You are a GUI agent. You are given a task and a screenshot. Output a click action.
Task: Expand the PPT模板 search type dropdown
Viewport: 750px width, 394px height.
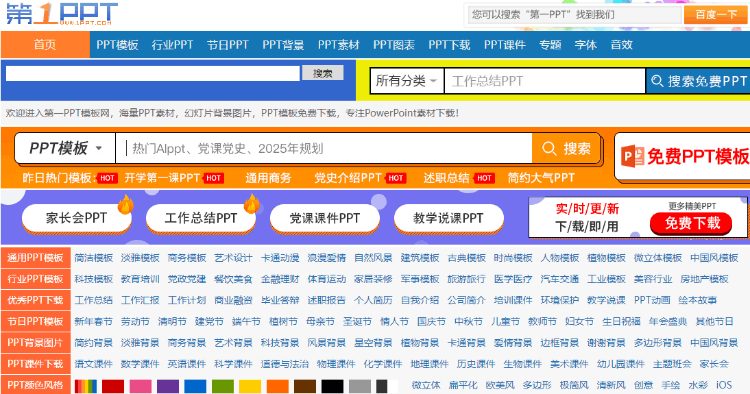[x=66, y=148]
